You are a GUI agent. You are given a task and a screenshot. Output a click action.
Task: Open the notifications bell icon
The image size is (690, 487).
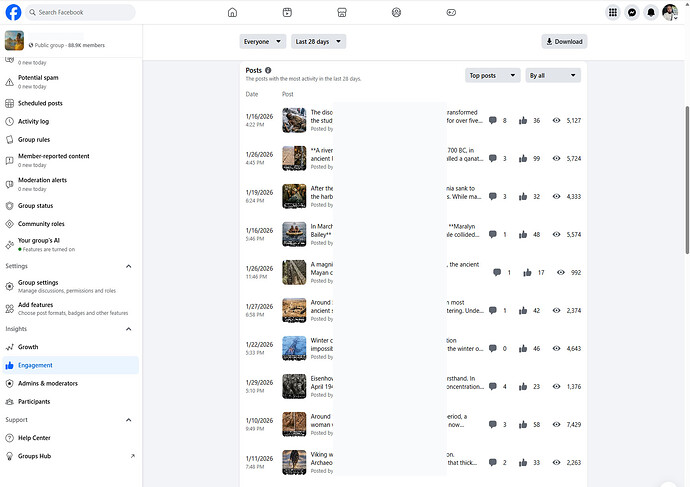[x=651, y=12]
